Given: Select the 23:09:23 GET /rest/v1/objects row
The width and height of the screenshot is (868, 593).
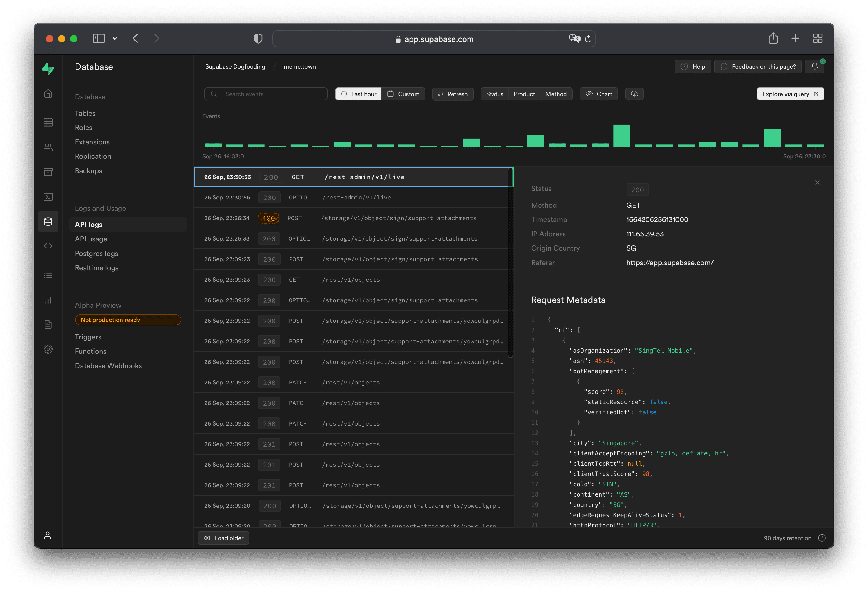Looking at the screenshot, I should tap(354, 280).
